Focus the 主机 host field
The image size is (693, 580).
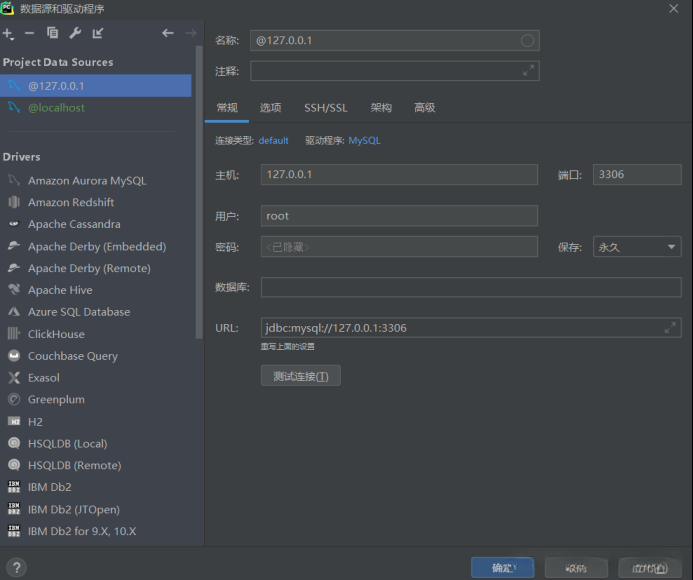[399, 175]
